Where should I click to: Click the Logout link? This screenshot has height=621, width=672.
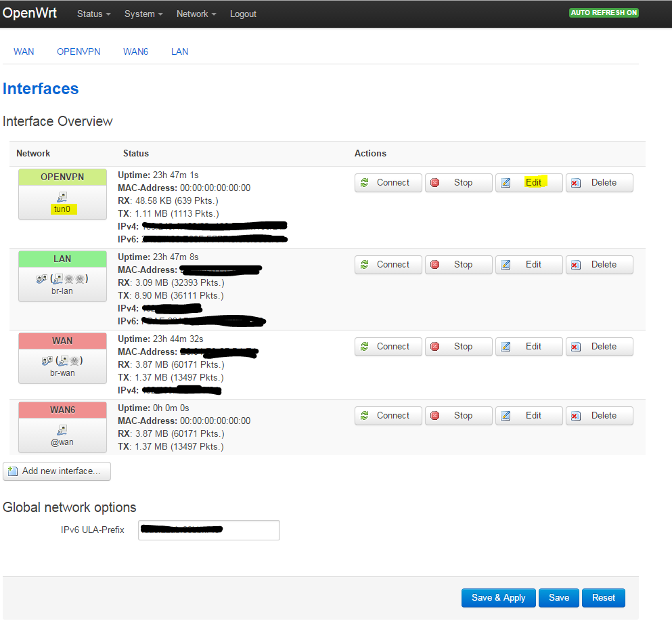tap(243, 14)
